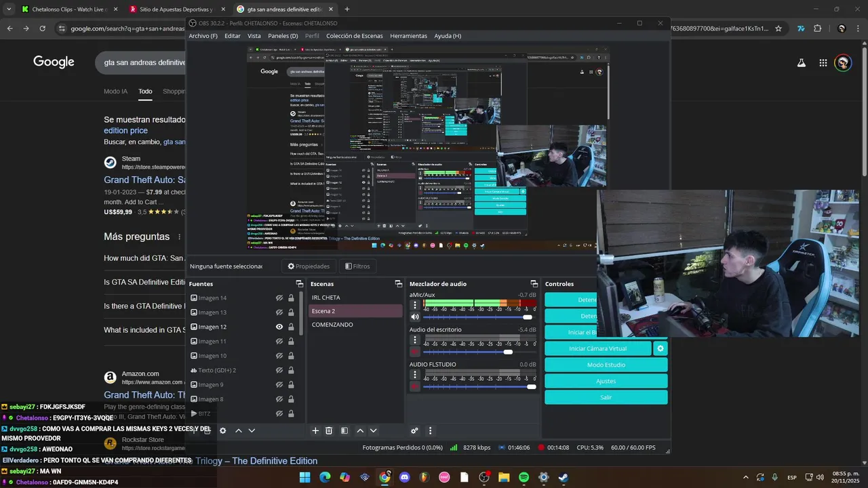Image resolution: width=868 pixels, height=488 pixels.
Task: Open Ajustes in OBS controls
Action: pyautogui.click(x=606, y=381)
